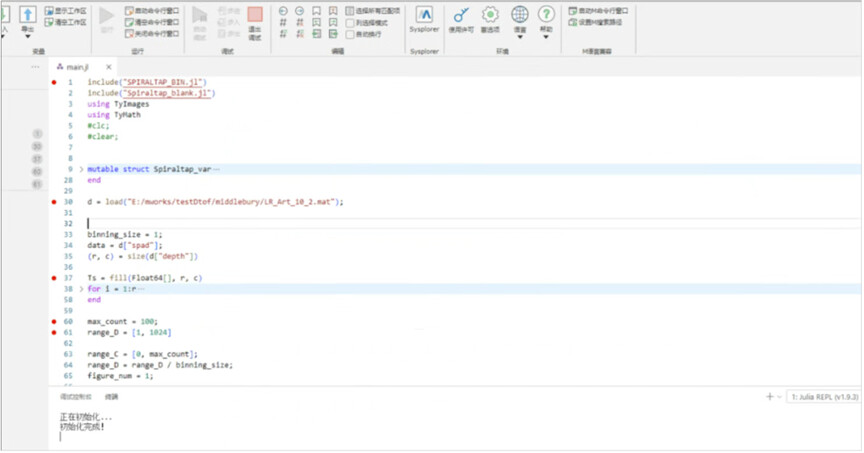Click 启动命令行窗口 in the 运行 group

pos(152,11)
